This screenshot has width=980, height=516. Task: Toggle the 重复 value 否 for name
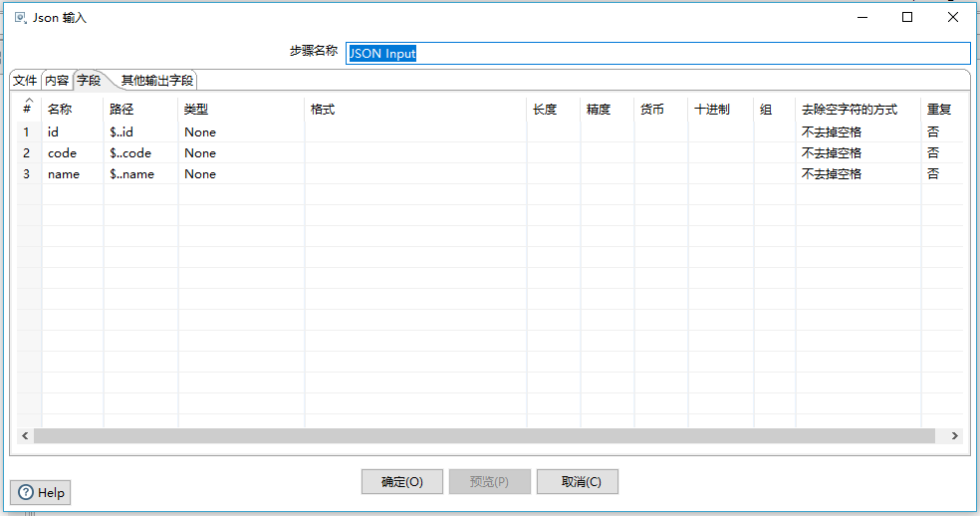pyautogui.click(x=942, y=174)
